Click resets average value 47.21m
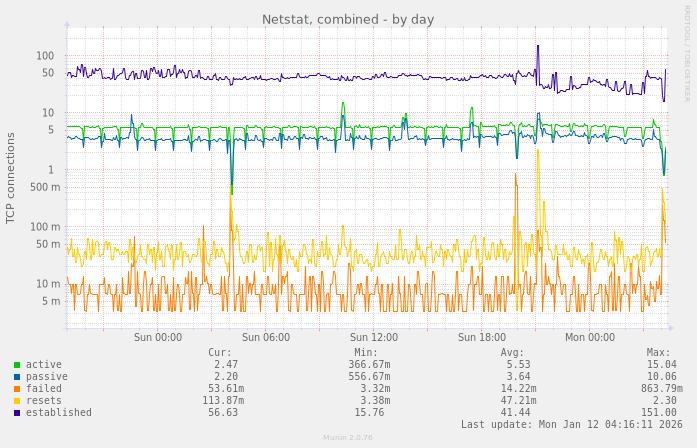The height and width of the screenshot is (448, 697). [518, 400]
